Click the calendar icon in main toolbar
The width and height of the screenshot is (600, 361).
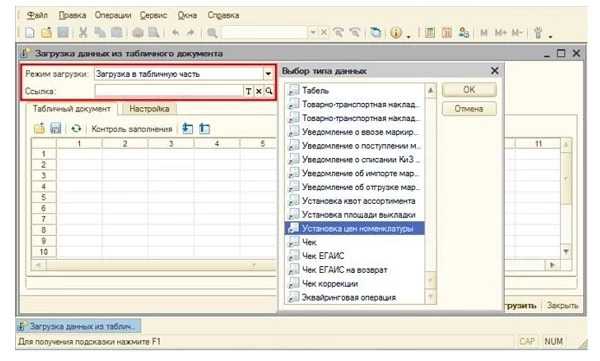click(x=447, y=33)
